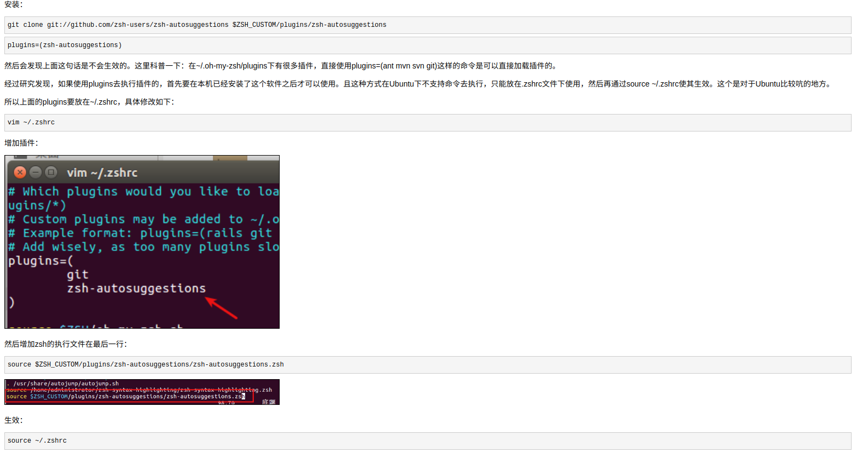The height and width of the screenshot is (452, 868).
Task: Open the source line terminal screenshot
Action: tap(142, 392)
